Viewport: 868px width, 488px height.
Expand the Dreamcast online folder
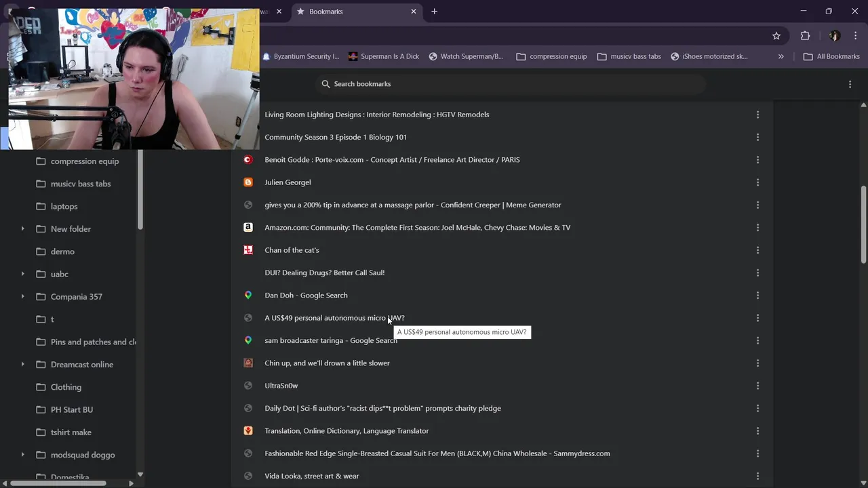(22, 365)
